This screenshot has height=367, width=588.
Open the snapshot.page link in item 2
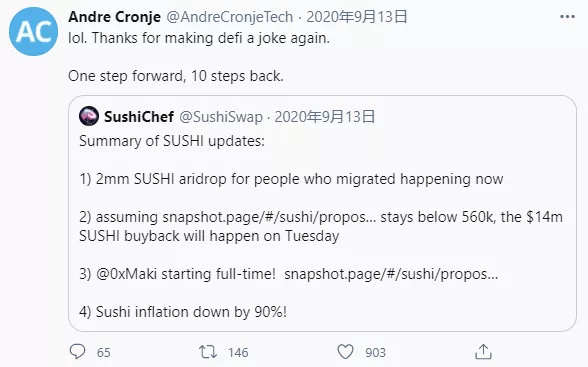tap(269, 217)
